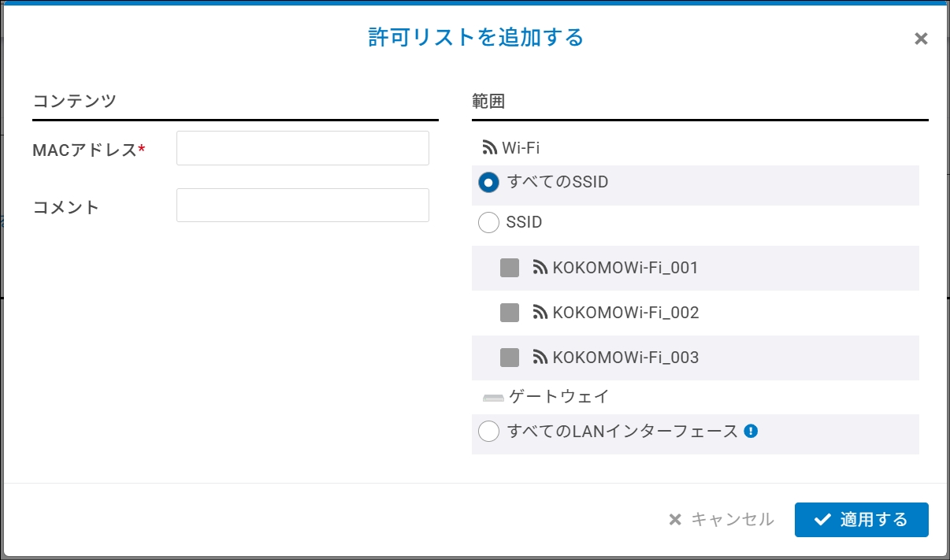This screenshot has width=950, height=560.
Task: Select the すべてのSSID radio button
Action: point(489,183)
